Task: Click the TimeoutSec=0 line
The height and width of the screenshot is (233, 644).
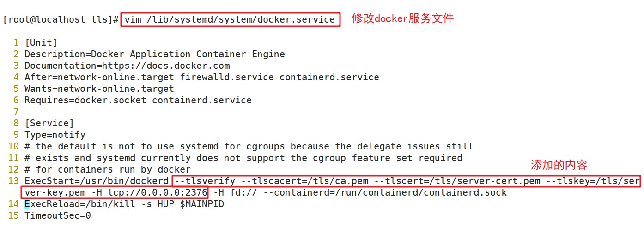Action: (57, 215)
